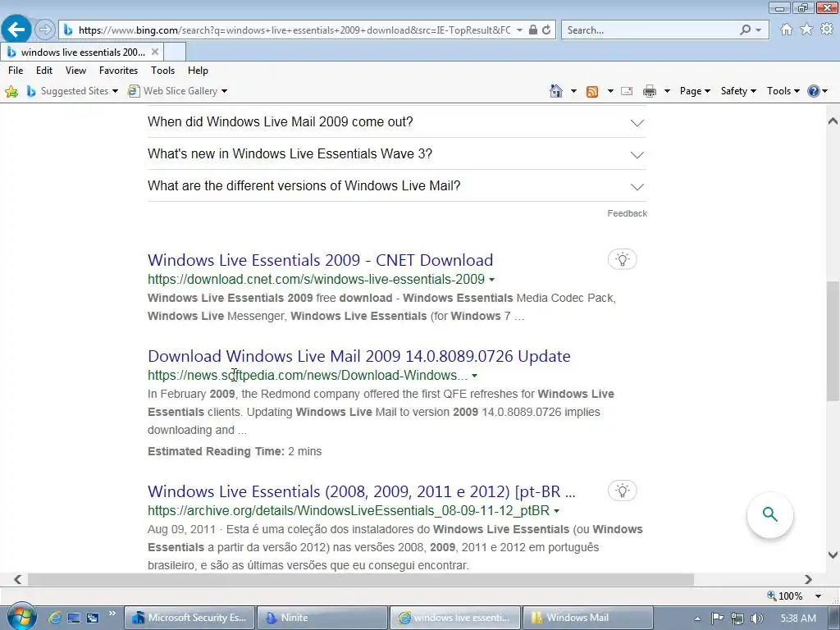Click the command bar Home icon
Viewport: 840px width, 630px height.
pyautogui.click(x=556, y=91)
